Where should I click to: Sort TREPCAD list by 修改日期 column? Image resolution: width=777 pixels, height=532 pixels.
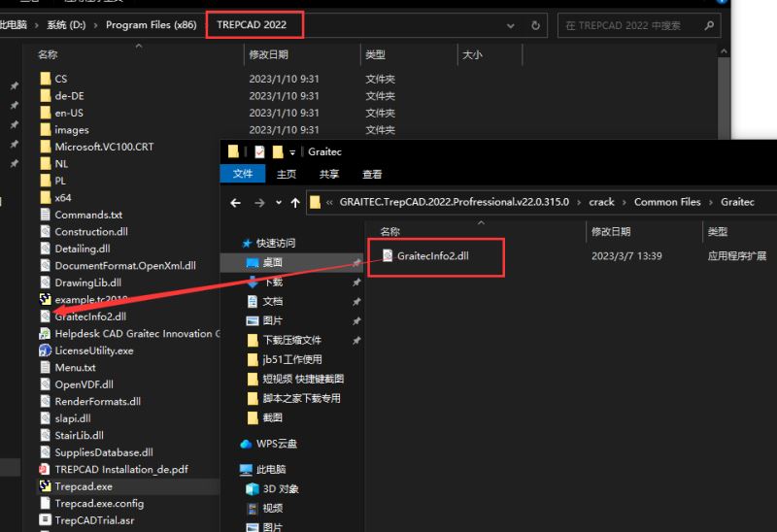tap(269, 54)
